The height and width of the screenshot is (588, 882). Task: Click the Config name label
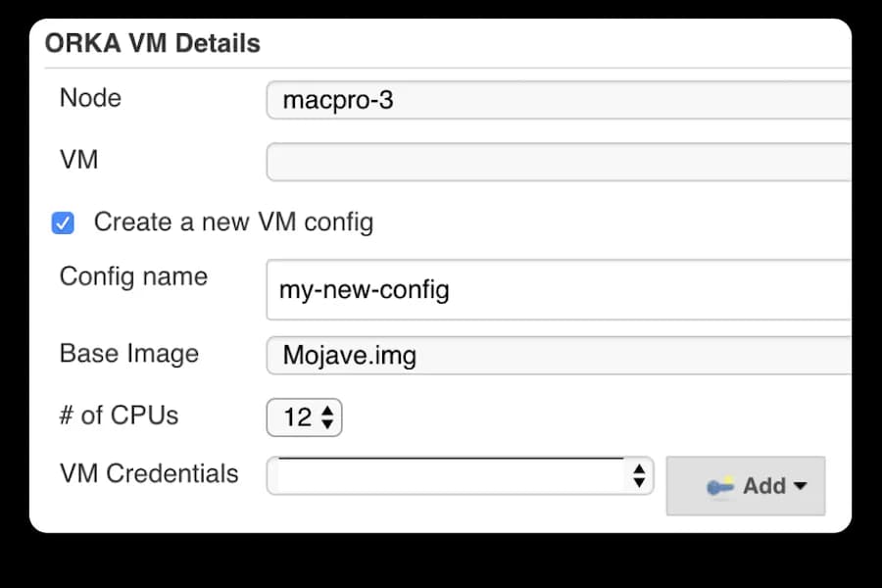[133, 276]
